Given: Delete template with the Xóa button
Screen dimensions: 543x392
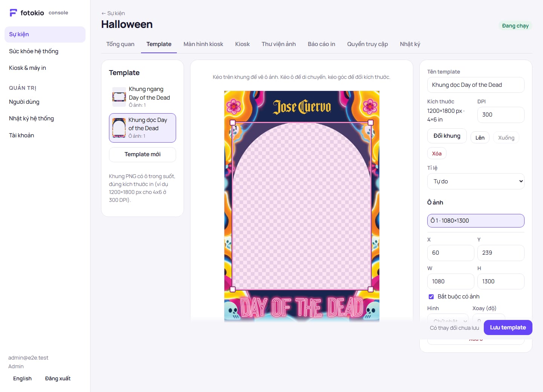Looking at the screenshot, I should [437, 154].
